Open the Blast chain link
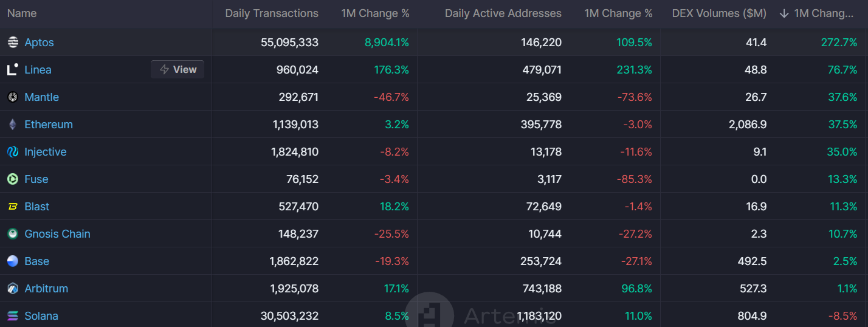The width and height of the screenshot is (868, 327). click(x=37, y=207)
